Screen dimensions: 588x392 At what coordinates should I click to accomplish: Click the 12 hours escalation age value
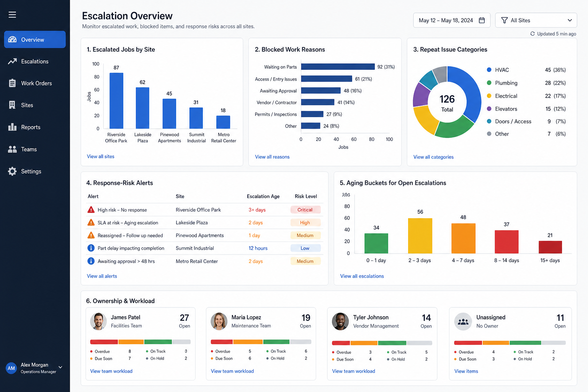coord(258,248)
